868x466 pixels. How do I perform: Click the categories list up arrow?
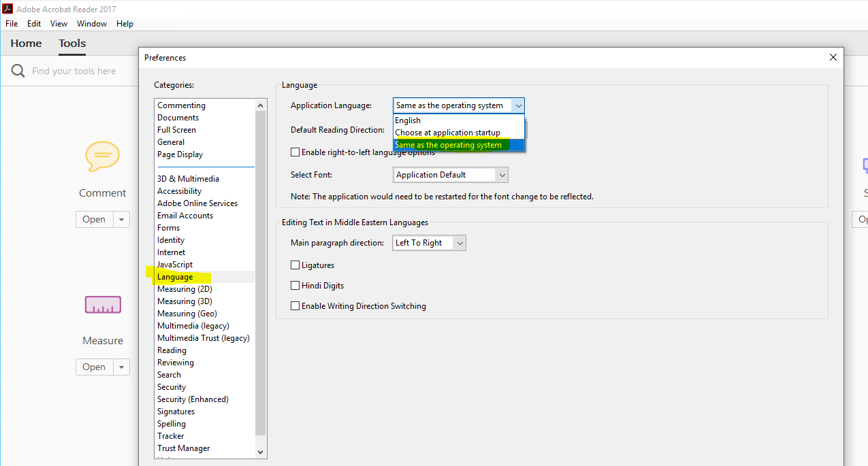click(260, 105)
